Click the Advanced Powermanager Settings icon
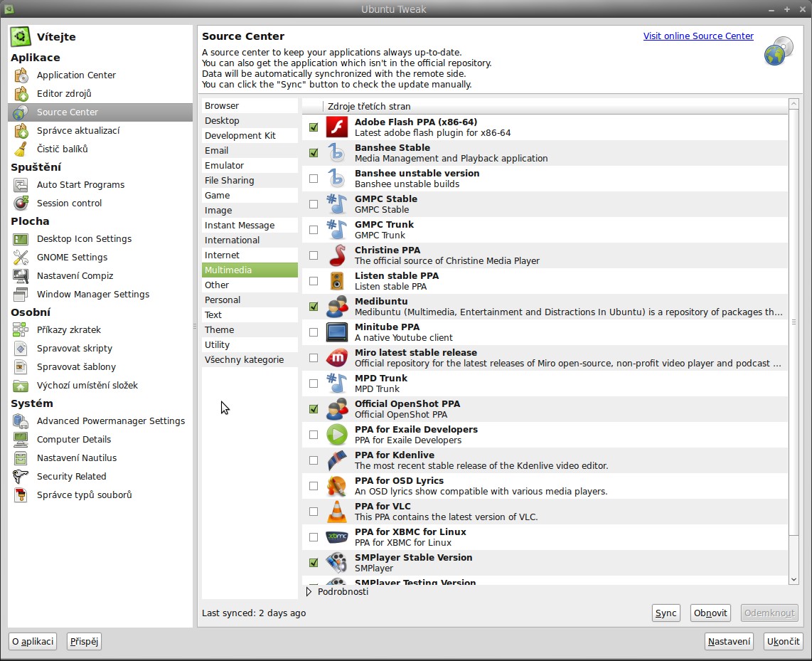 [x=21, y=421]
